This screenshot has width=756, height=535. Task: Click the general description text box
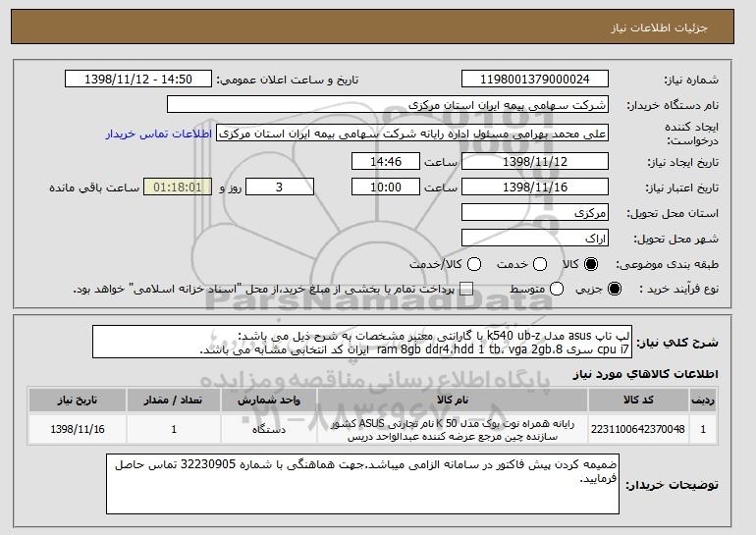tap(362, 343)
